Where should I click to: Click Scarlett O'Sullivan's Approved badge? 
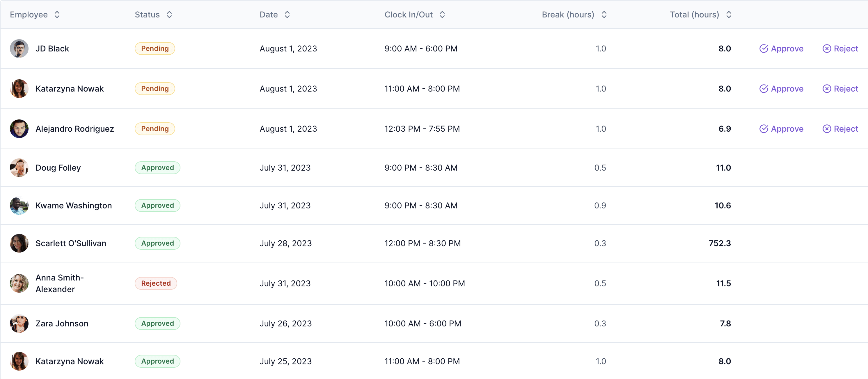coord(157,243)
